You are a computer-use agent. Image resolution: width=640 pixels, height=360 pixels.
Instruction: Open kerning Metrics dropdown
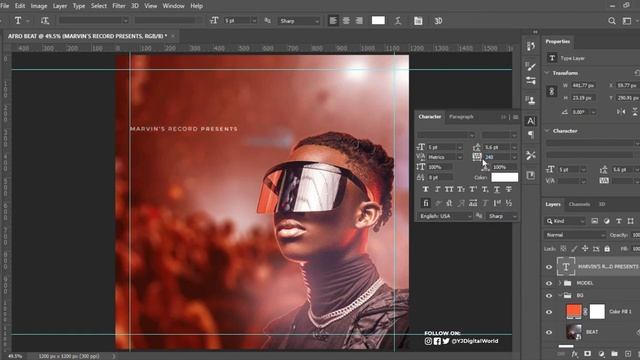(460, 157)
